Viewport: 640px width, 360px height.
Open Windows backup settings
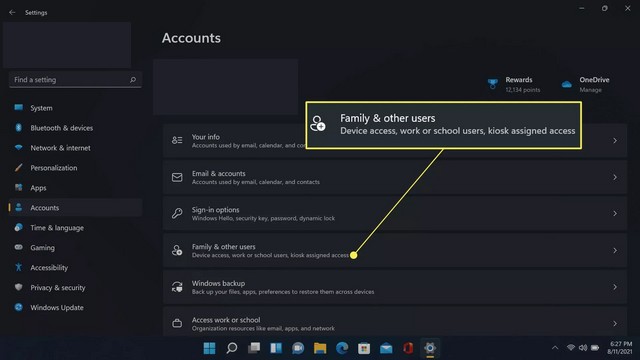pos(395,287)
